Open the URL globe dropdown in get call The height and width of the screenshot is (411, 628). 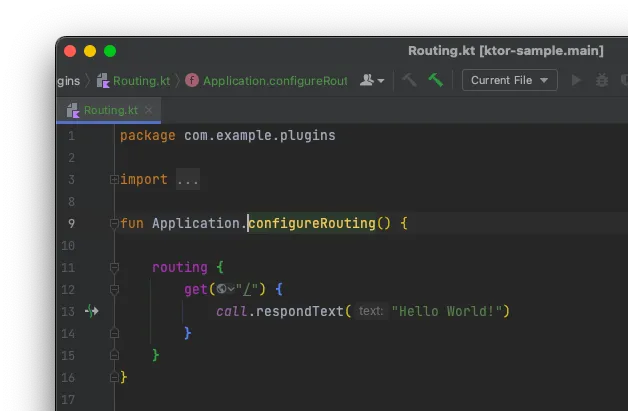[x=225, y=289]
